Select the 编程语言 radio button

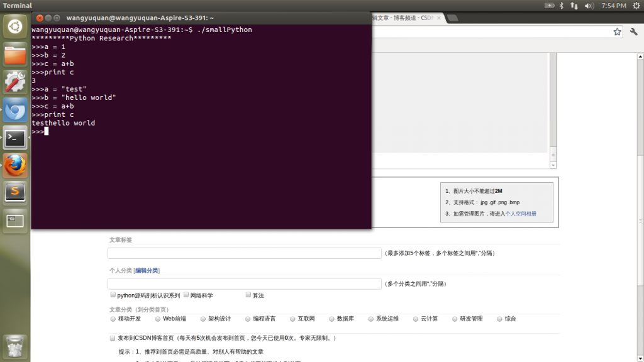pos(248,319)
